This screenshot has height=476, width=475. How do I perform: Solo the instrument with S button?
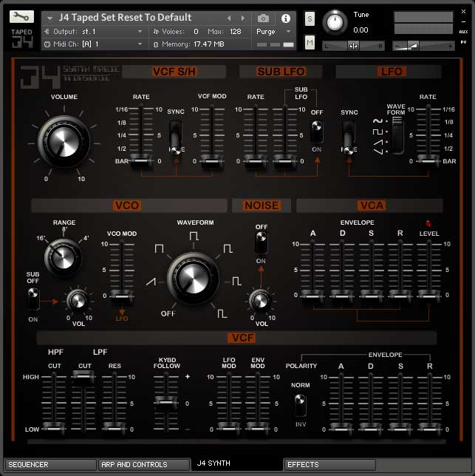click(x=310, y=18)
